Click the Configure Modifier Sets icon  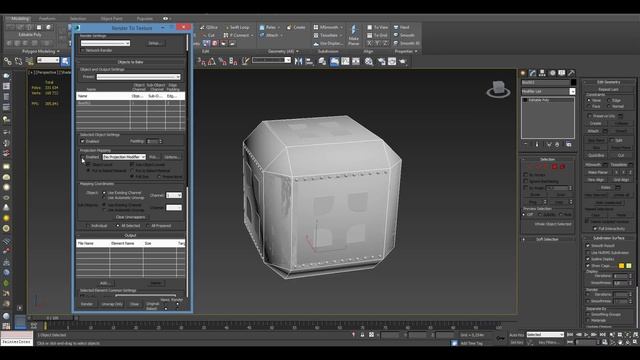point(569,144)
